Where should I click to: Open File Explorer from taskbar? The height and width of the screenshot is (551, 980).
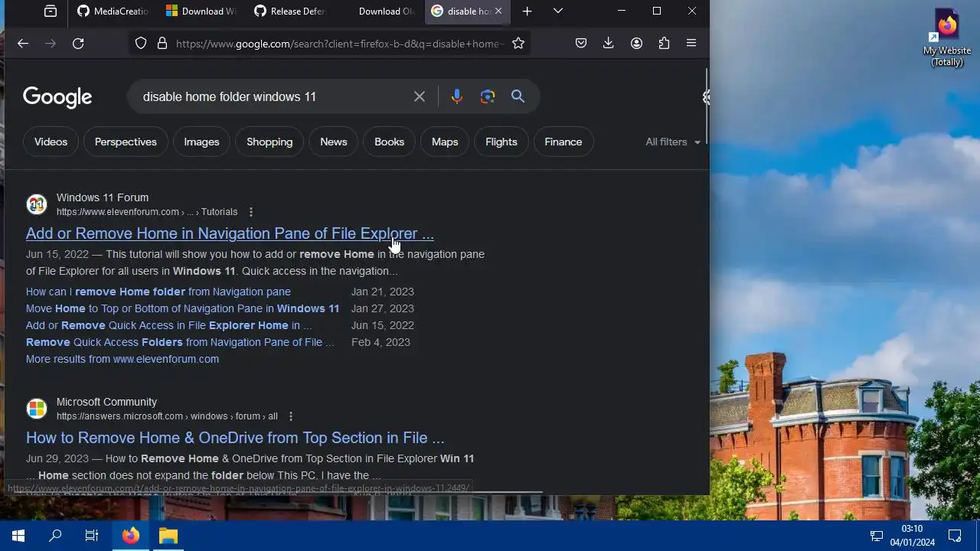[x=168, y=536]
